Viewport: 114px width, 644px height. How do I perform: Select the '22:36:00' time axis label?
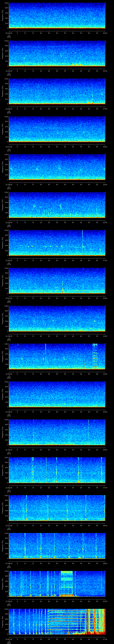coord(9,487)
